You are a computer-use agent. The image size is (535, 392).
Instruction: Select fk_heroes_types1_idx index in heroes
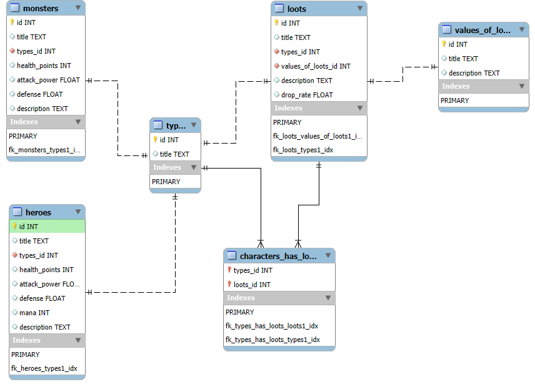(44, 368)
